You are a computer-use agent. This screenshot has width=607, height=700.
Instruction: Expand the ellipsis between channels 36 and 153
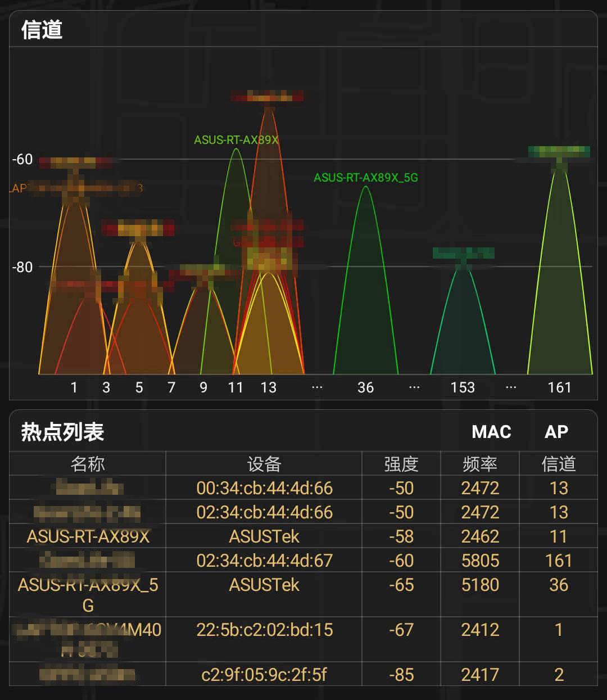(414, 387)
